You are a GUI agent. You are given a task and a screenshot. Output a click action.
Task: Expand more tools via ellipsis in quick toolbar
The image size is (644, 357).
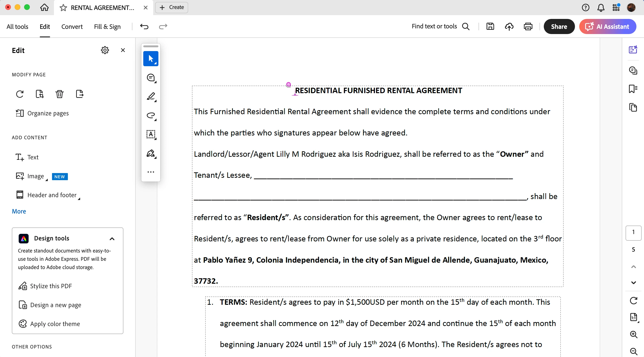point(151,172)
